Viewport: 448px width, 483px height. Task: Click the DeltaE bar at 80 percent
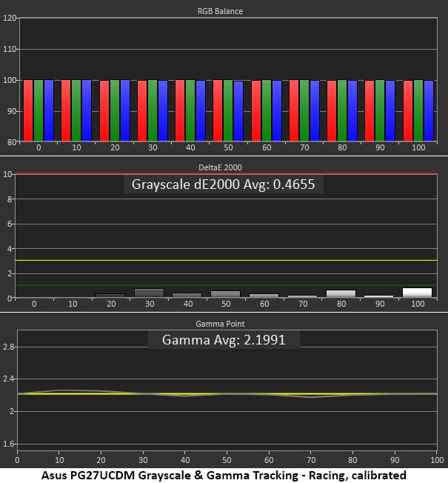click(x=341, y=293)
